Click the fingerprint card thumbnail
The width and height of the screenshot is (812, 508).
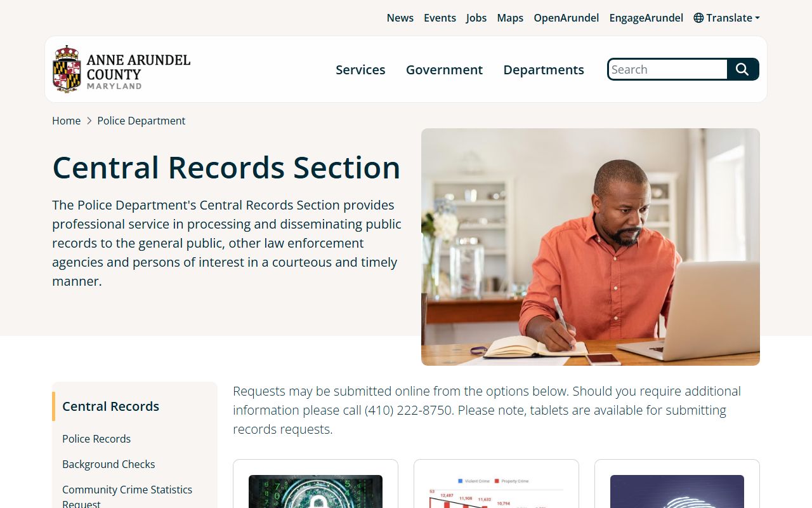coord(677,491)
